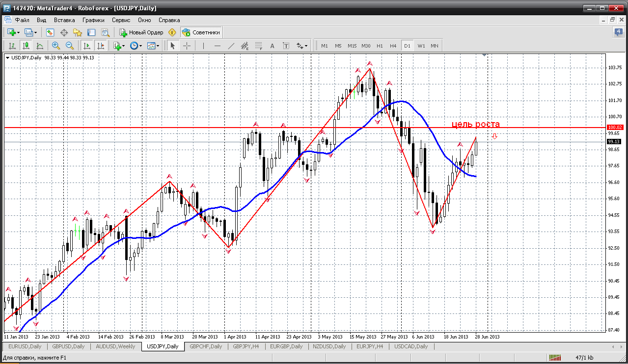628x364 pixels.
Task: Switch timeframe to W1
Action: pos(421,46)
